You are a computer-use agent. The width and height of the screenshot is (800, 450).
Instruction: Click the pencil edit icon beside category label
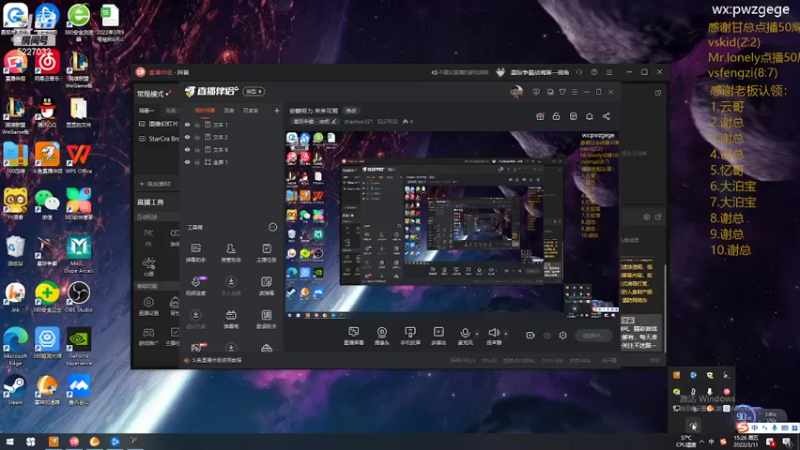(x=334, y=121)
